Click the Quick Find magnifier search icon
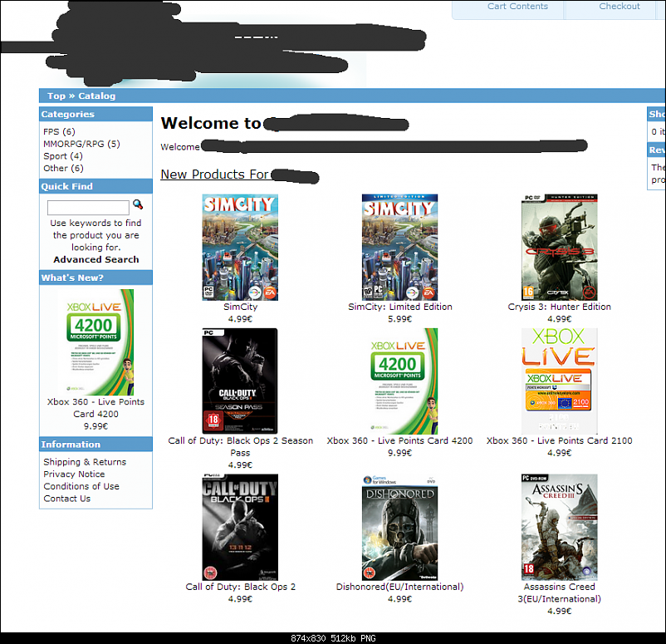The image size is (666, 644). click(x=138, y=204)
